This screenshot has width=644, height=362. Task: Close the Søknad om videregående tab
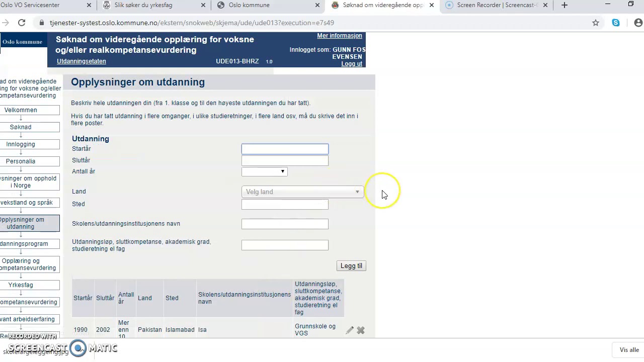431,5
